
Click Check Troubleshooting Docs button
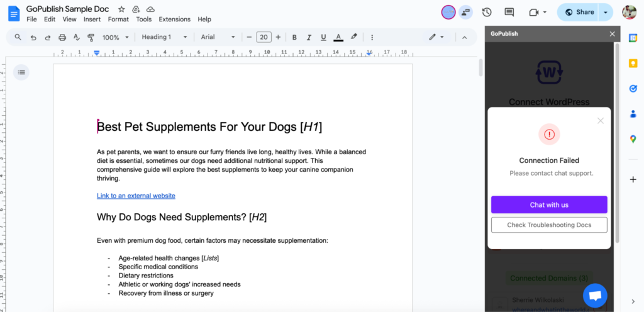(x=549, y=225)
